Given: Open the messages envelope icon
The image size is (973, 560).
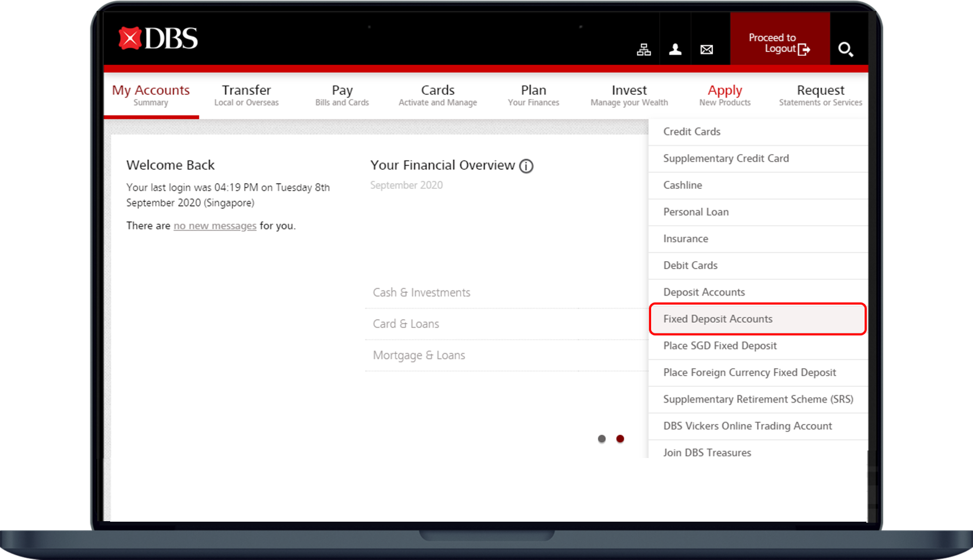Looking at the screenshot, I should tap(706, 49).
